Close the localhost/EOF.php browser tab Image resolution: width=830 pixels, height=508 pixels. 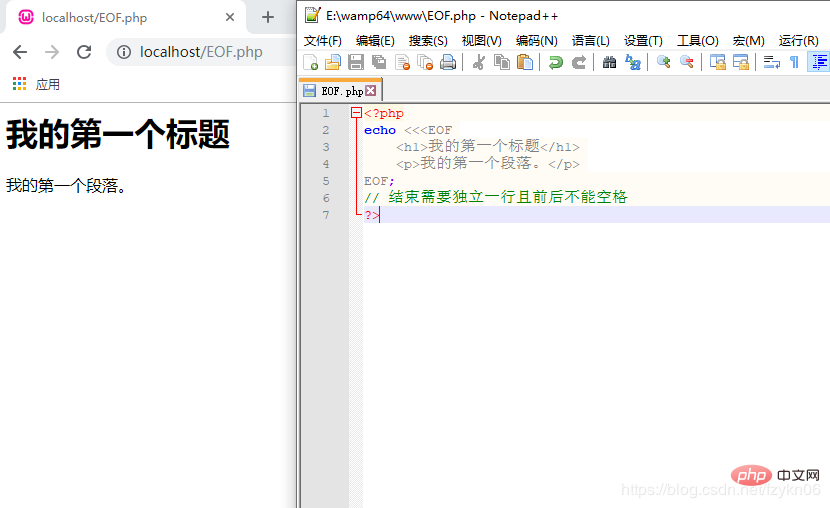tap(230, 17)
